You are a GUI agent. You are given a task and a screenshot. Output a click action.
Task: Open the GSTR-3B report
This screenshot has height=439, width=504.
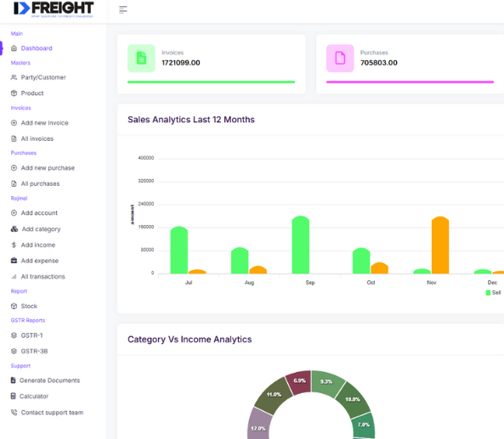(34, 351)
